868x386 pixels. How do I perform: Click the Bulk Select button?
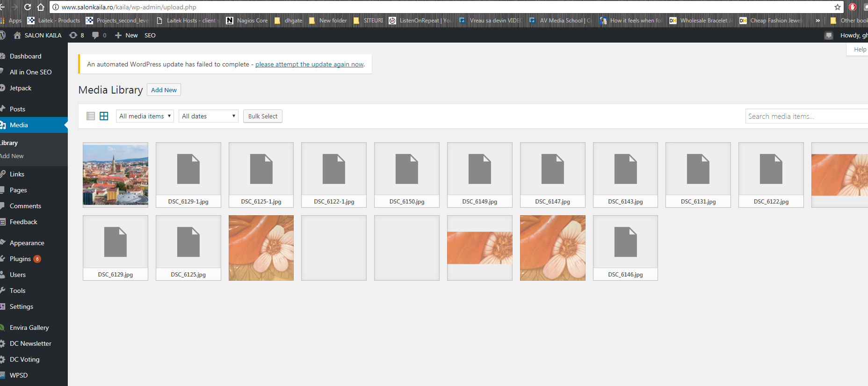click(262, 116)
